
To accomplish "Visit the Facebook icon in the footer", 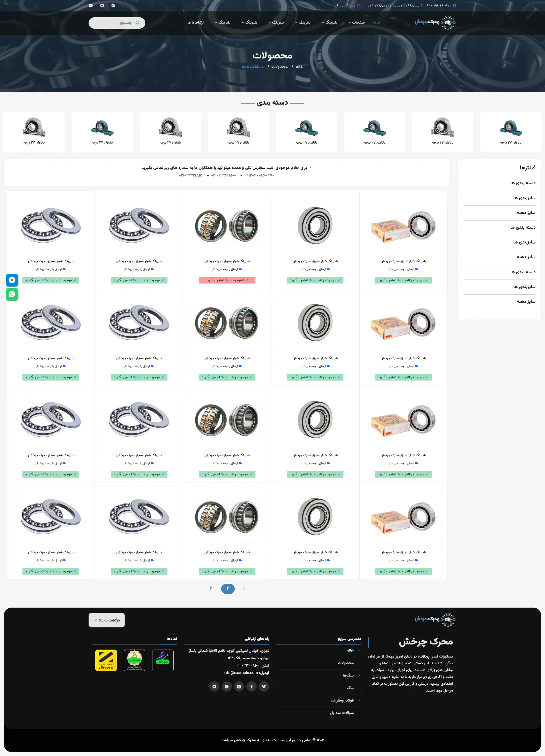I will click(251, 686).
